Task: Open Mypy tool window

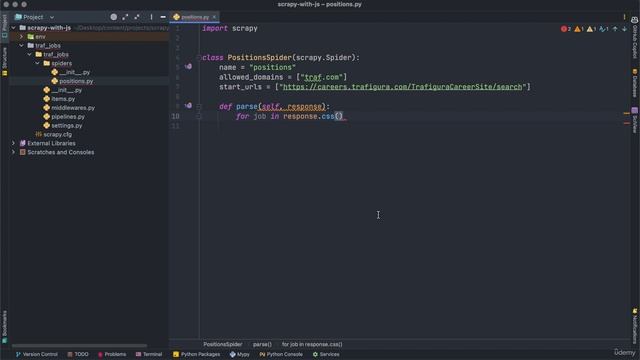Action: click(240, 354)
